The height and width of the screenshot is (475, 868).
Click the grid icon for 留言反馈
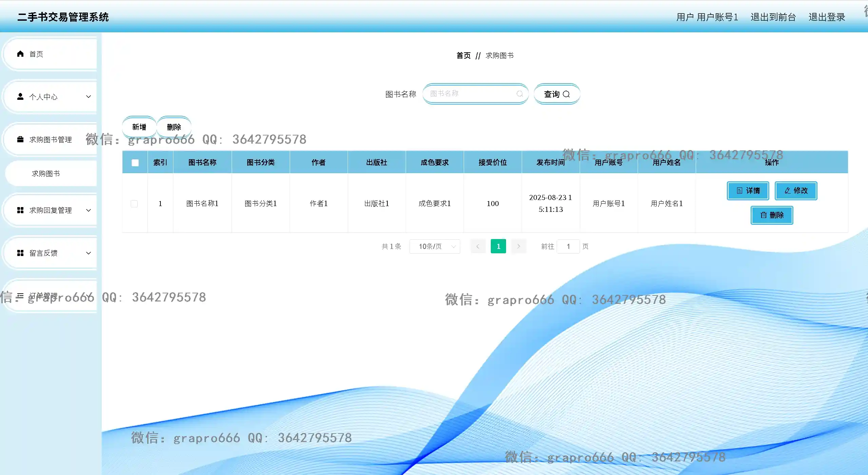[20, 253]
